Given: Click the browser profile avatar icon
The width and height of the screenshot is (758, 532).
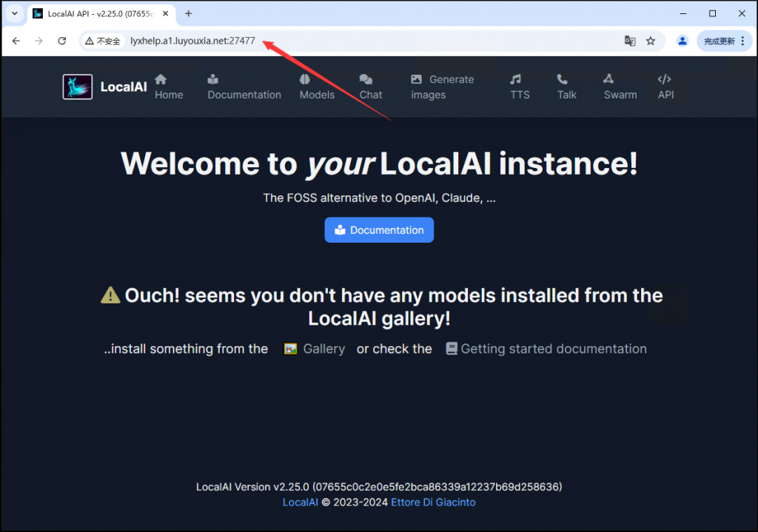Looking at the screenshot, I should (x=682, y=41).
